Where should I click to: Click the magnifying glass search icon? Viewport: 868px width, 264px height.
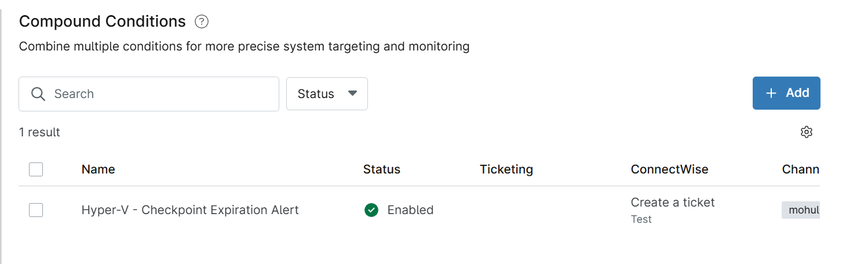pos(38,94)
